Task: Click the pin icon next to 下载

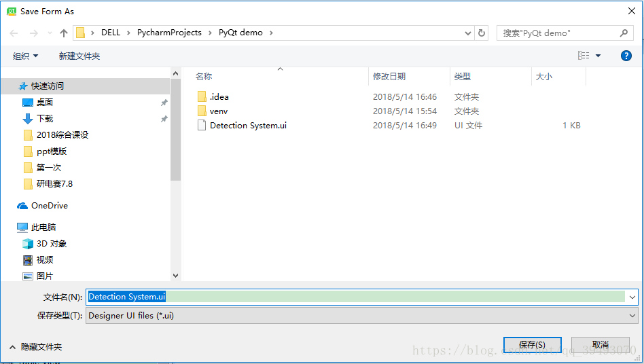Action: pyautogui.click(x=164, y=119)
